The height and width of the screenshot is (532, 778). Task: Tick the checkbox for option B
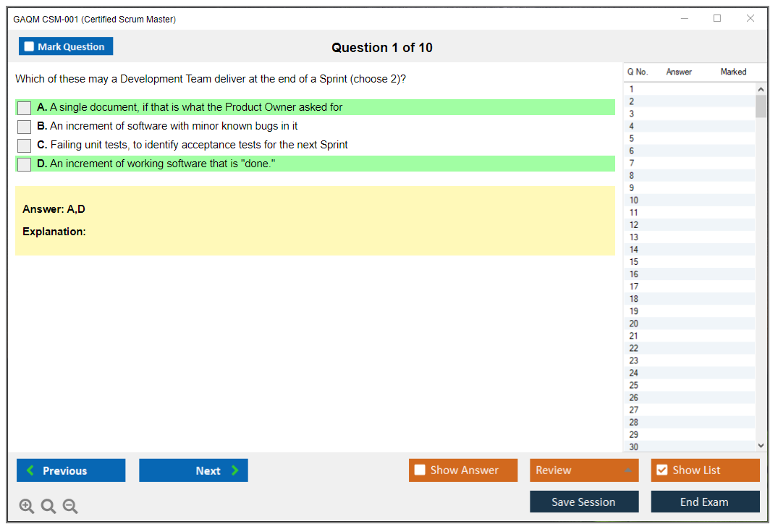pos(25,127)
